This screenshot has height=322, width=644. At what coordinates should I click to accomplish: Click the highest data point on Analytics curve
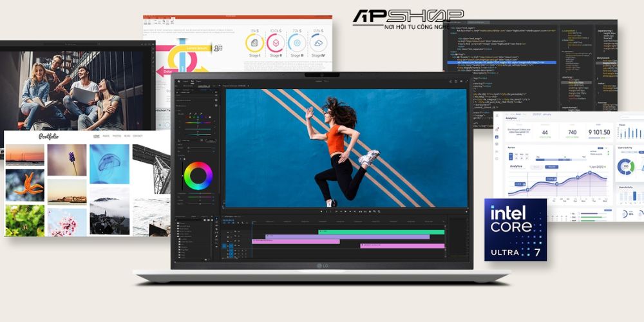coord(590,173)
